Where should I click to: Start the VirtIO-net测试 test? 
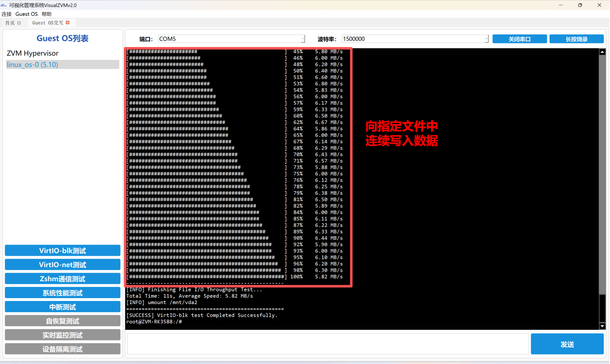click(62, 265)
